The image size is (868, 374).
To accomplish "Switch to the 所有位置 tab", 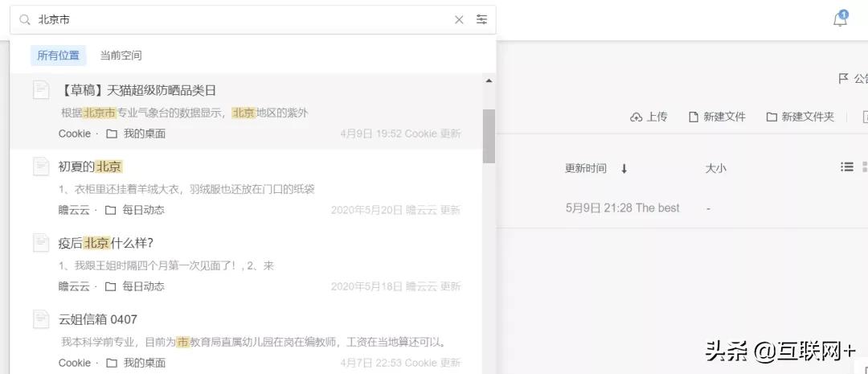I will [x=58, y=55].
